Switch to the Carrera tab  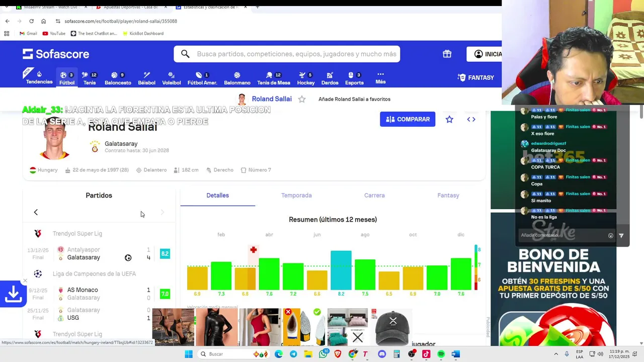pos(374,196)
